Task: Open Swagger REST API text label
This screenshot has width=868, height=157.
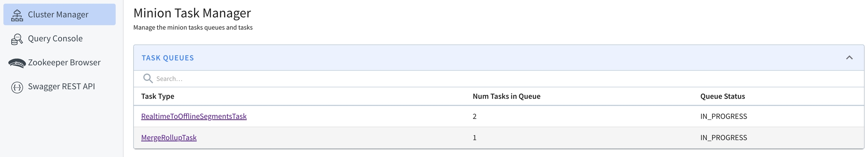Action: click(61, 87)
